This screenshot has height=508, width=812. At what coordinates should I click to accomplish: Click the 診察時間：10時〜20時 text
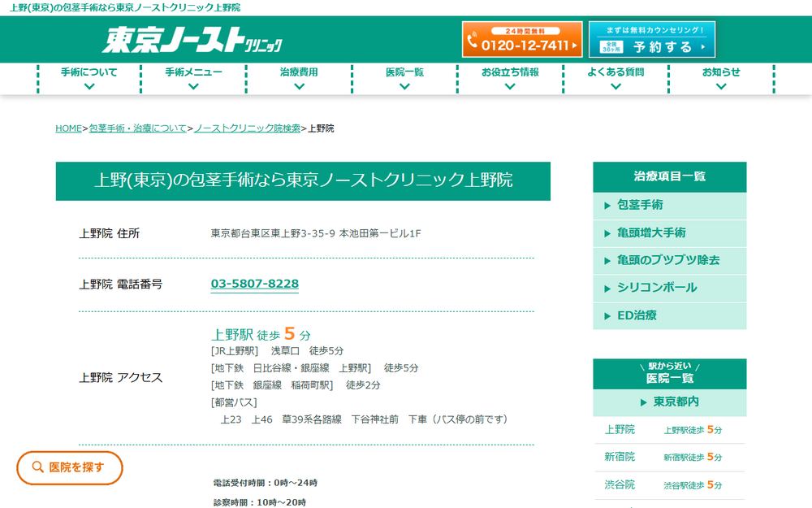coord(260,502)
